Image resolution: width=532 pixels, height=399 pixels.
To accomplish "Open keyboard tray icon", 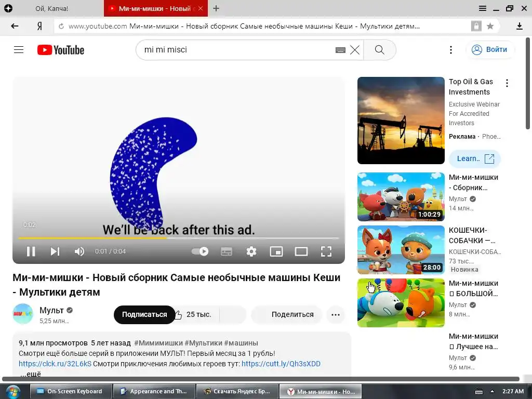I will tap(478, 392).
